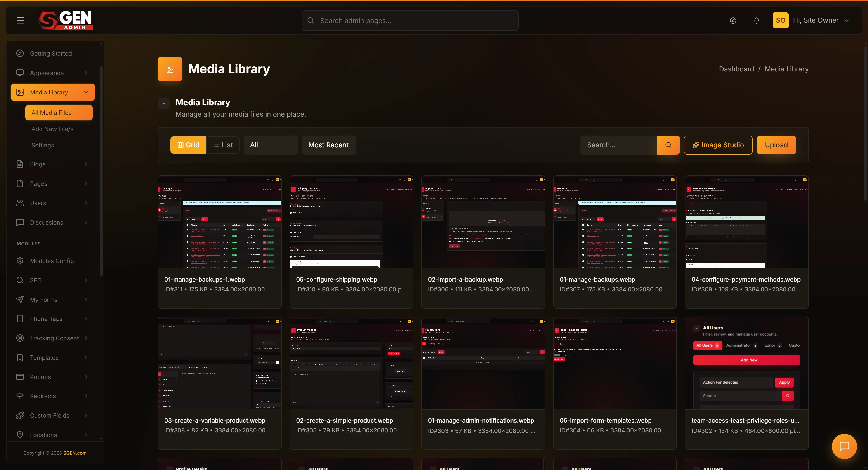Click the Pages file icon
This screenshot has width=868, height=470.
(x=20, y=184)
